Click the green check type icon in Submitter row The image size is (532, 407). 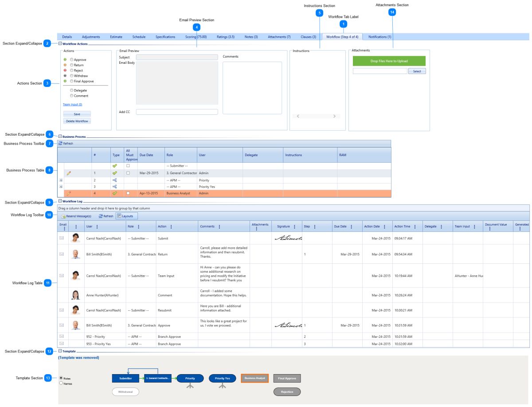pyautogui.click(x=115, y=165)
